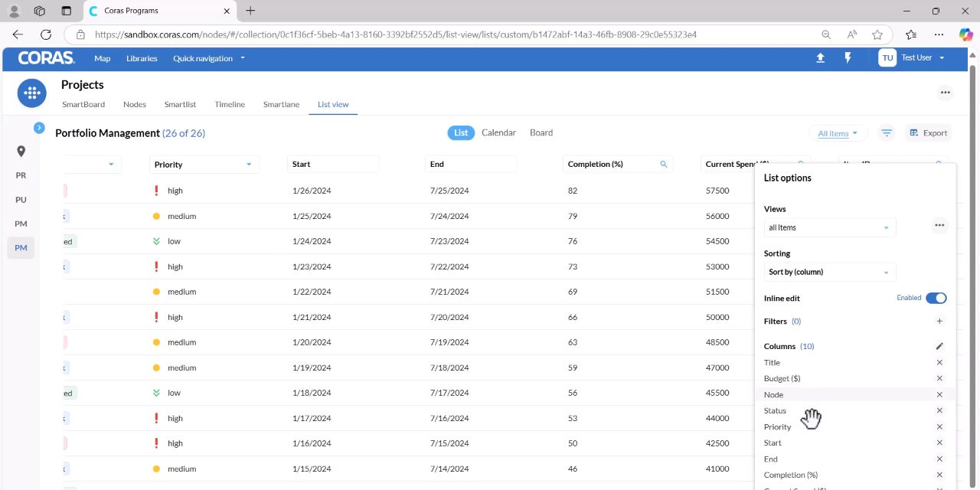Viewport: 980px width, 490px height.
Task: Select the List view pill
Action: coord(461,132)
